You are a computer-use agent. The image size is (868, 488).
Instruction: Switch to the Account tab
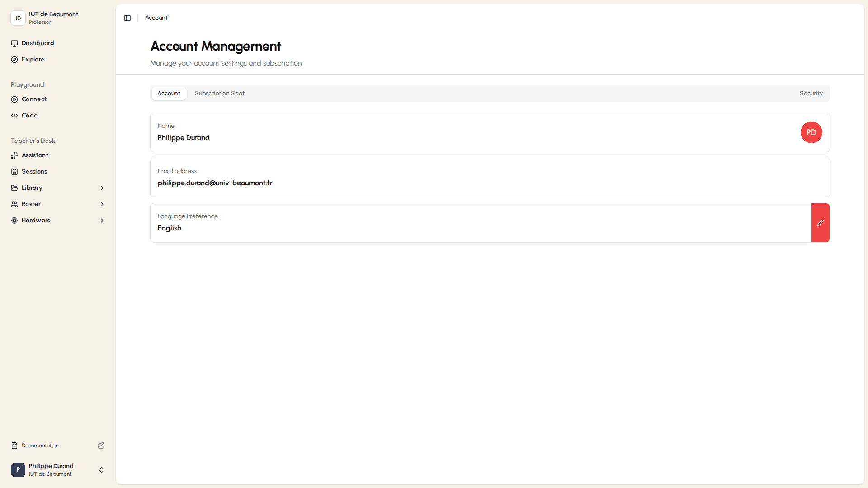(x=169, y=94)
